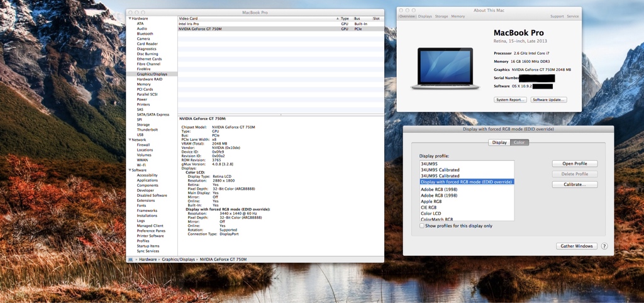Select forced RGB mode profile in list
644x303 pixels.
pyautogui.click(x=467, y=182)
